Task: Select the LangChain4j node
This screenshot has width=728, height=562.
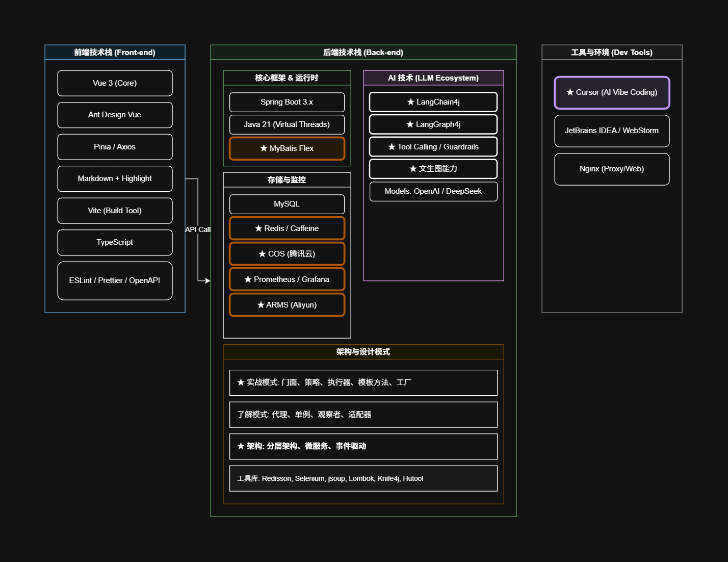Action: tap(433, 102)
